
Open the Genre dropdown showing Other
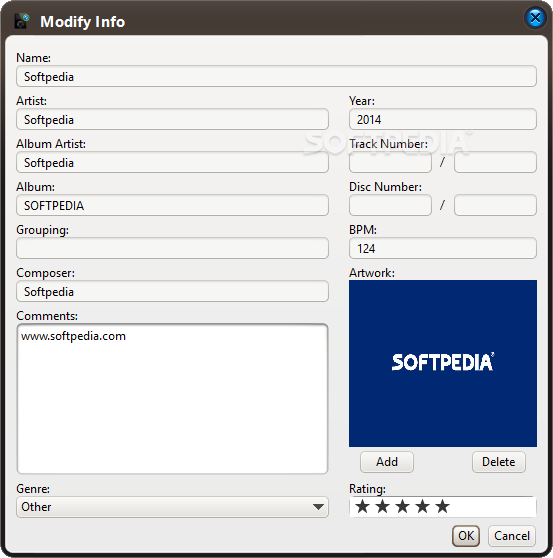click(172, 507)
